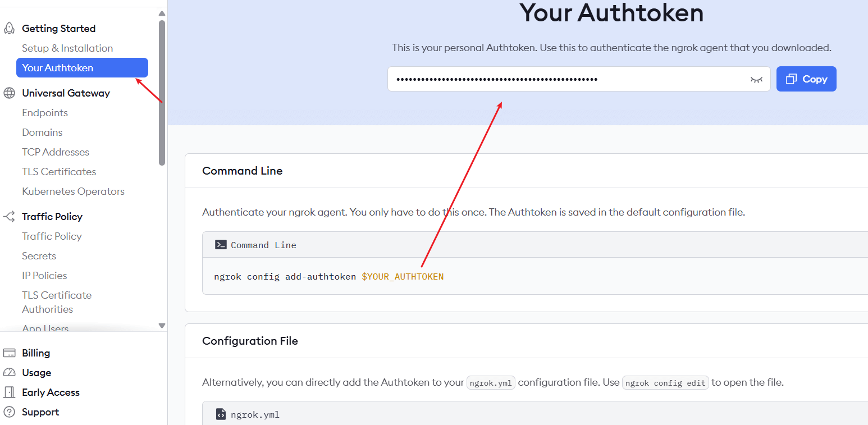Viewport: 868px width, 425px height.
Task: Click the sidebar vertical scrollbar thumb
Action: click(162, 93)
